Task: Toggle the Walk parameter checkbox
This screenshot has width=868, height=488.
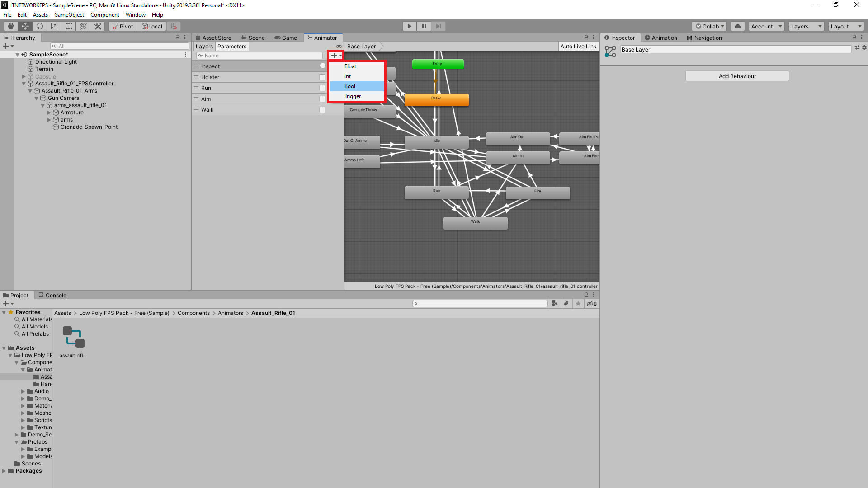Action: coord(322,109)
